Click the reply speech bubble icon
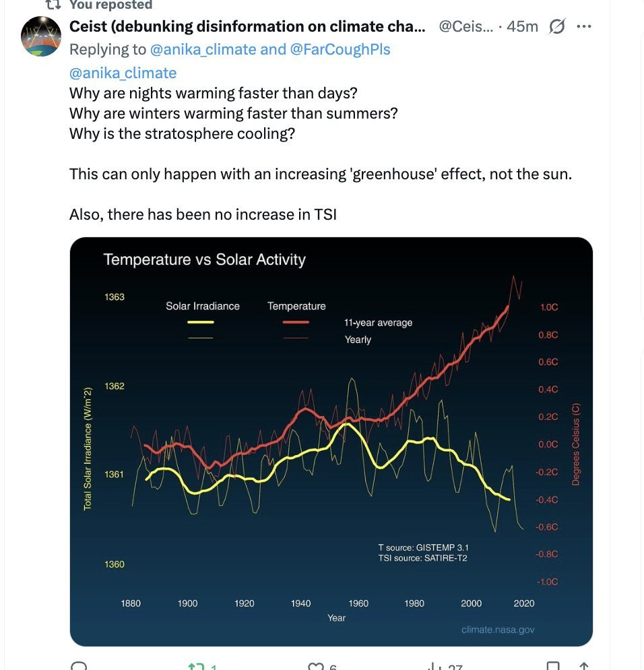This screenshot has width=644, height=670. tap(79, 666)
